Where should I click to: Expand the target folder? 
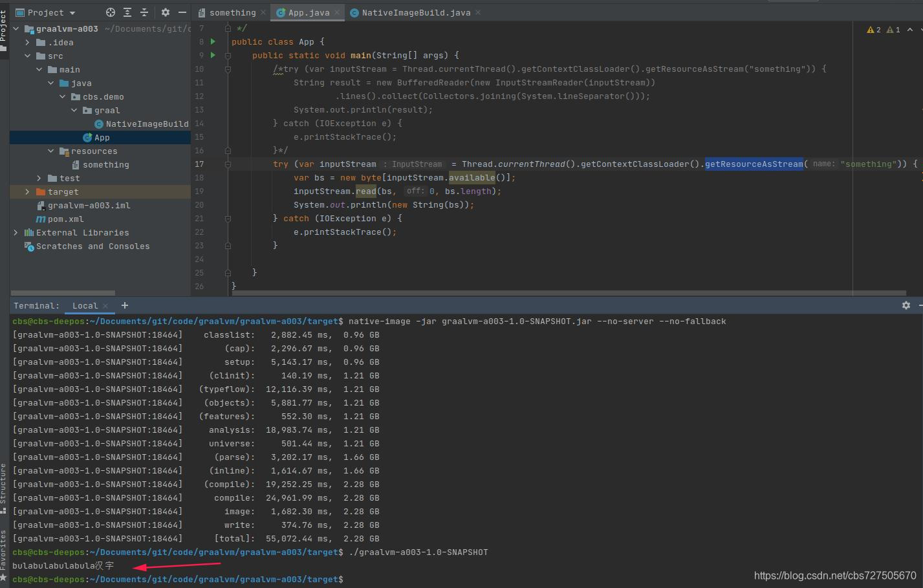[x=27, y=191]
